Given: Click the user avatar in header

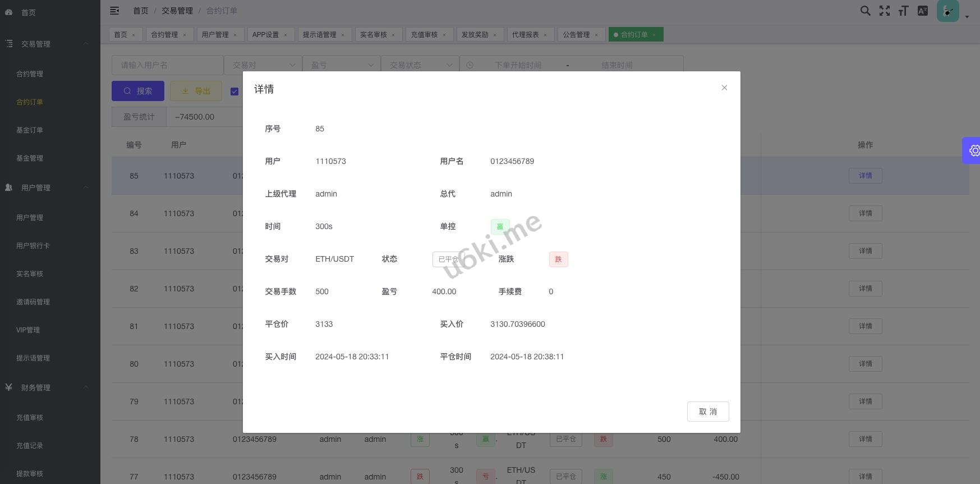Looking at the screenshot, I should coord(947,11).
